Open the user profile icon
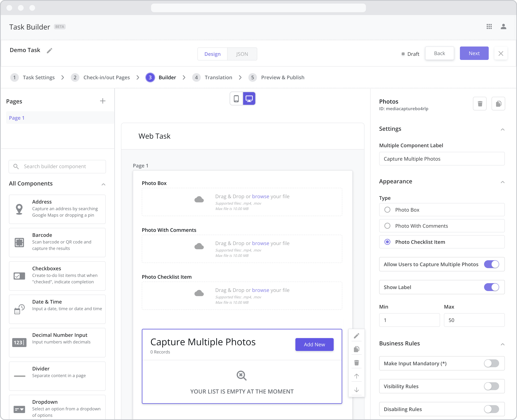The image size is (517, 420). (x=503, y=27)
